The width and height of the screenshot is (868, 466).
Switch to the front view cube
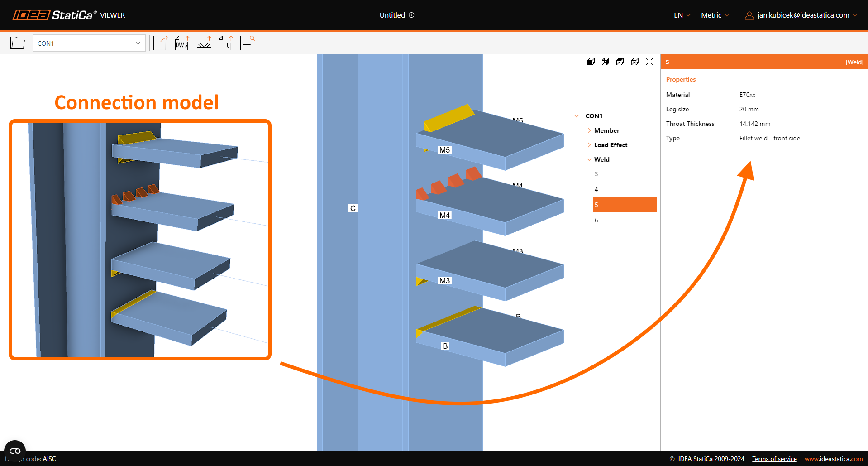[591, 62]
